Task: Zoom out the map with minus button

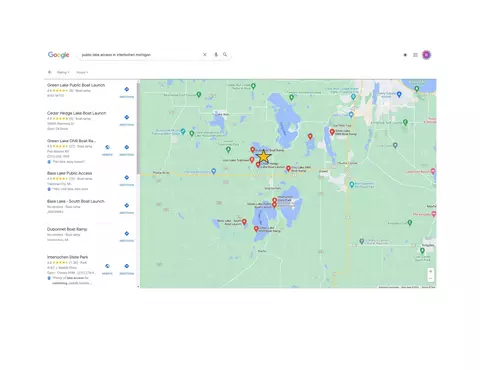Action: (430, 279)
